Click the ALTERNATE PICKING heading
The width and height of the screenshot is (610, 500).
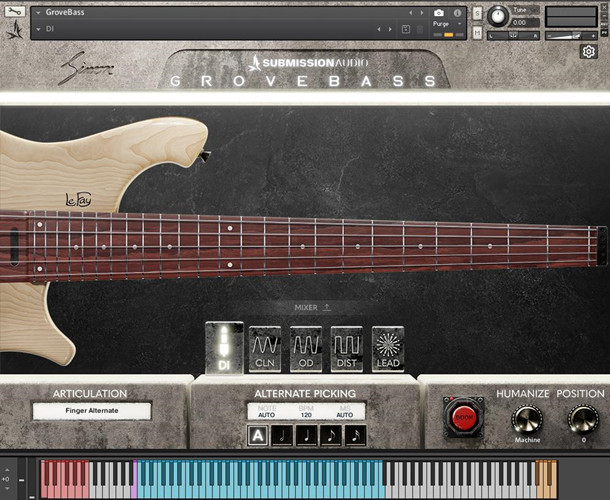[x=305, y=393]
